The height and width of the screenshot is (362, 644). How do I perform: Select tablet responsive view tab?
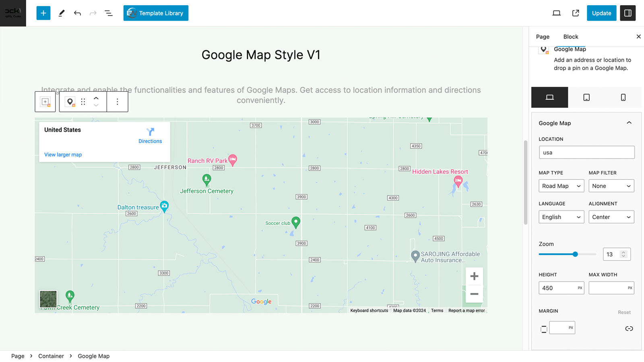[586, 97]
